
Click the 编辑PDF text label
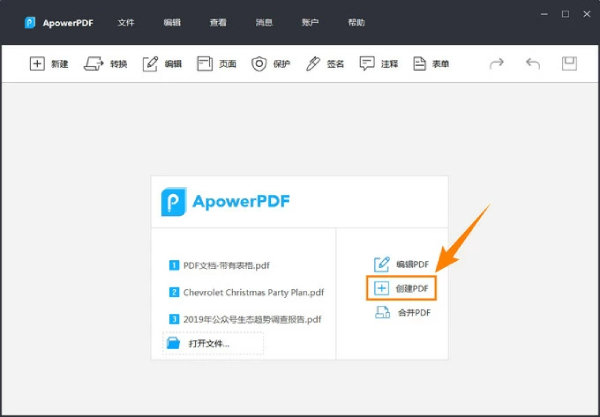(412, 264)
